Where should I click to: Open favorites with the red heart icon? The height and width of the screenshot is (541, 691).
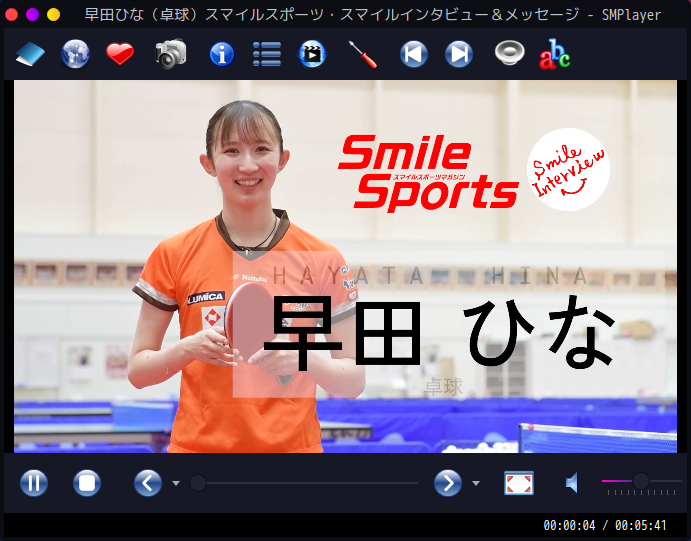point(120,54)
